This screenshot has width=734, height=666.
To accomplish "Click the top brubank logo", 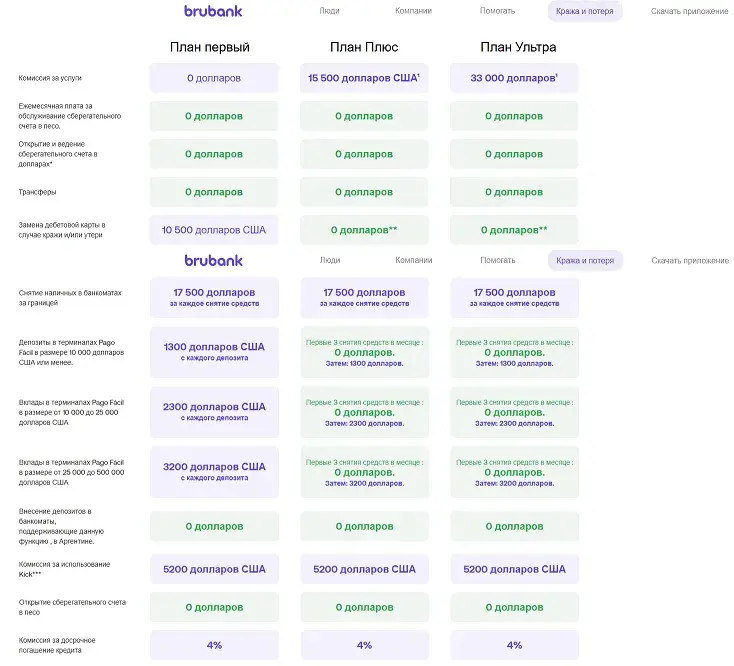I will pyautogui.click(x=213, y=11).
